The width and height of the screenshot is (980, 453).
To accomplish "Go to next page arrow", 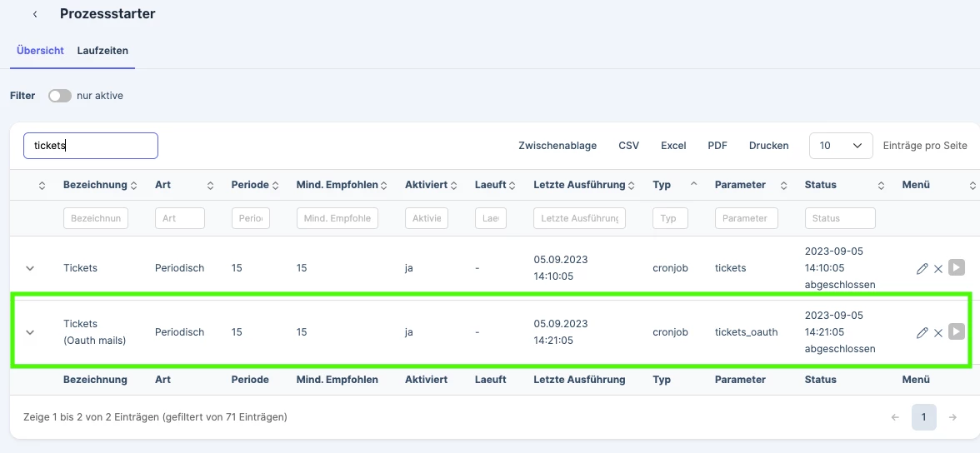I will pos(952,416).
